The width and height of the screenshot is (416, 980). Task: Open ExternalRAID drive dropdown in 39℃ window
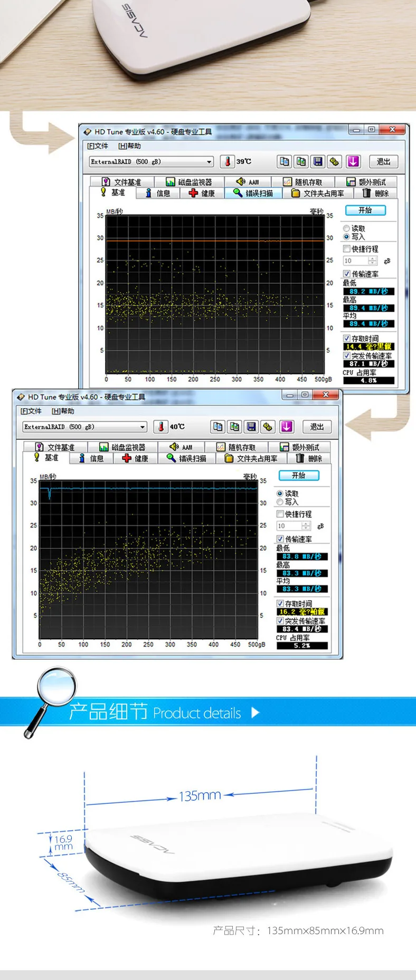[x=152, y=161]
